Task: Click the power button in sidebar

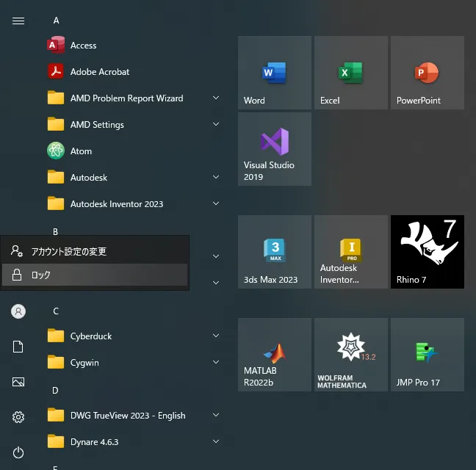Action: point(18,452)
